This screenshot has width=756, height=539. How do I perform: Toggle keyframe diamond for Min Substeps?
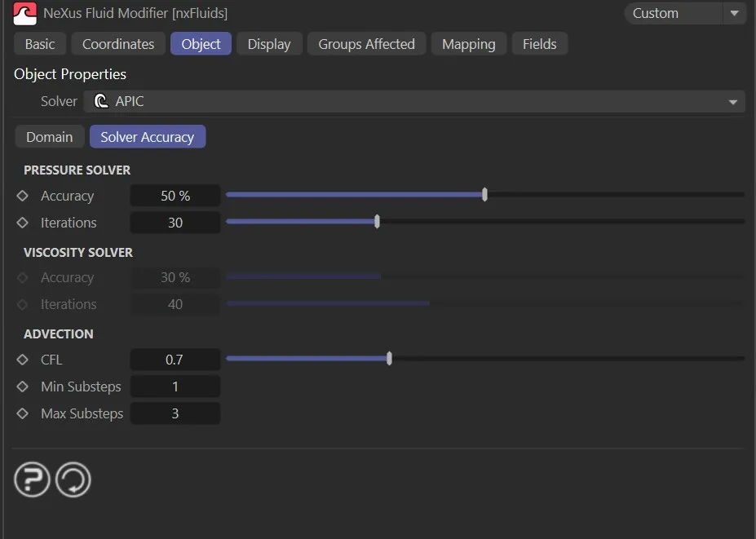coord(23,387)
